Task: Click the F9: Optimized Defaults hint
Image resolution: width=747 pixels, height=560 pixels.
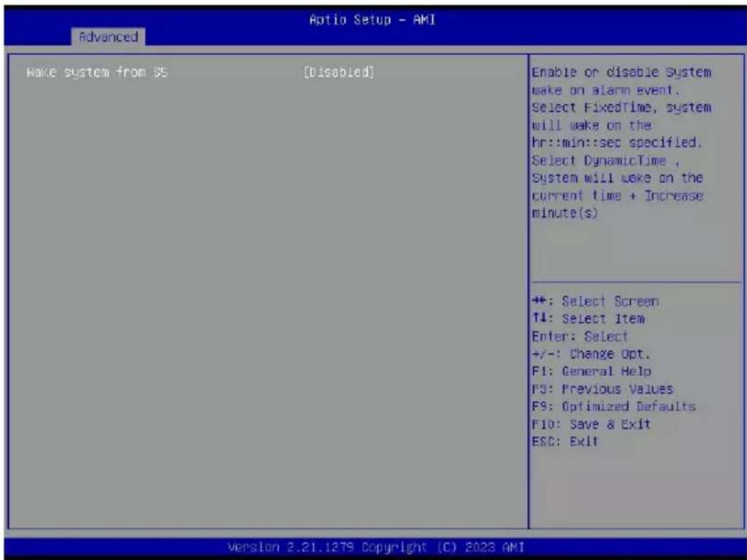Action: (x=614, y=406)
